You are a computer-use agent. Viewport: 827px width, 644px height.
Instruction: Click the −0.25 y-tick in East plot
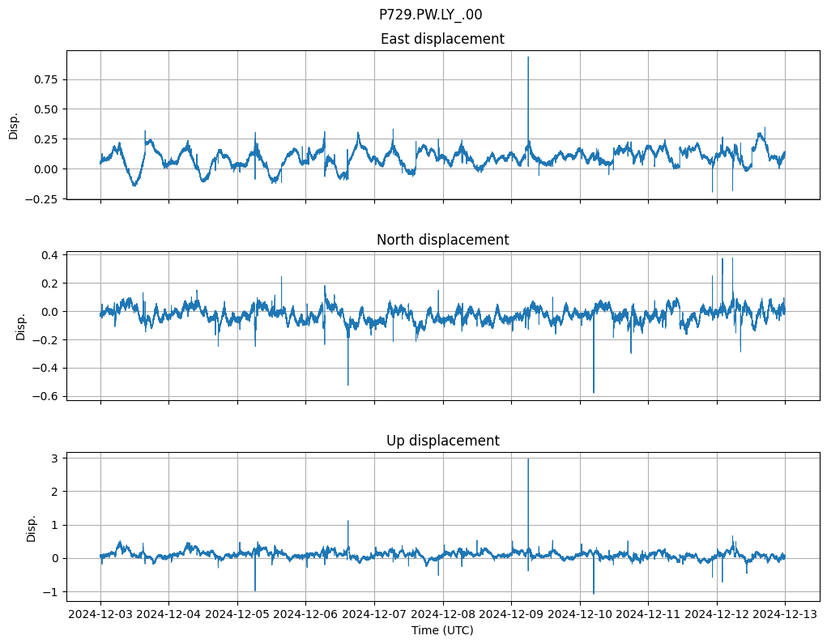pos(44,199)
